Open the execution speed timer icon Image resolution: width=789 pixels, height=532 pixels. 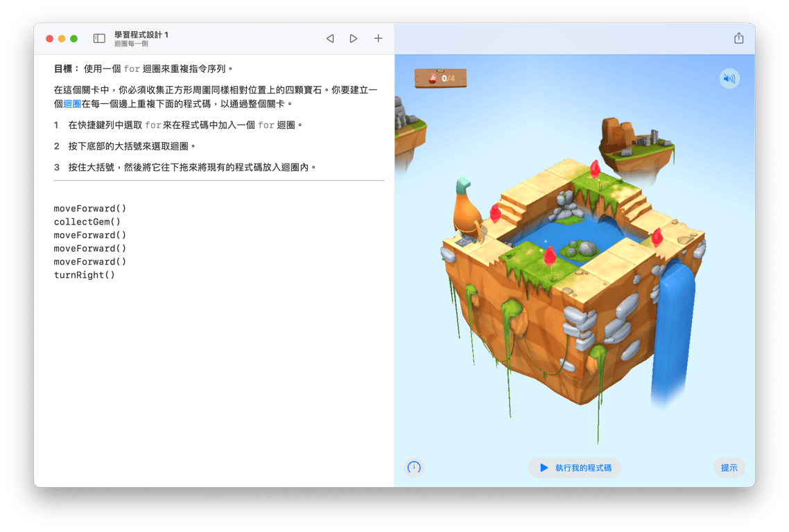point(414,468)
